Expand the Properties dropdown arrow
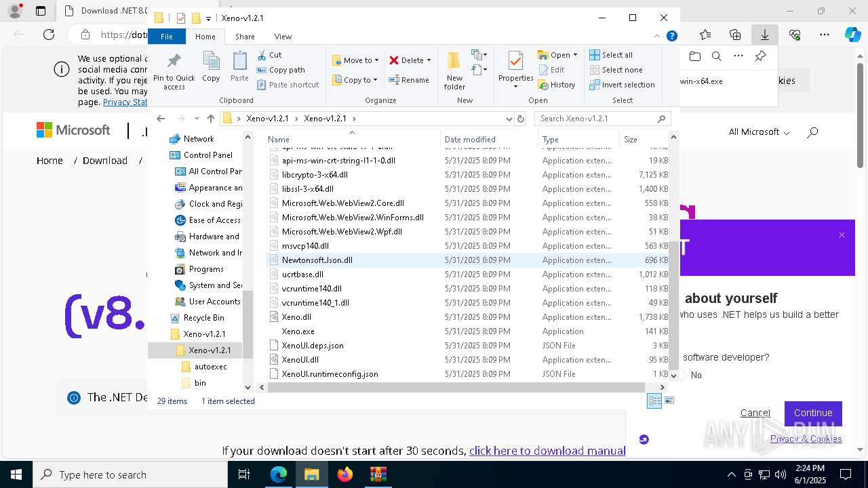 [x=515, y=87]
